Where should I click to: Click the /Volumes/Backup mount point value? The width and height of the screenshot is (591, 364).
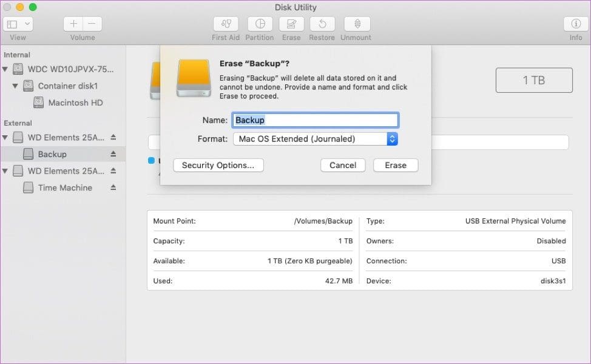coord(323,221)
